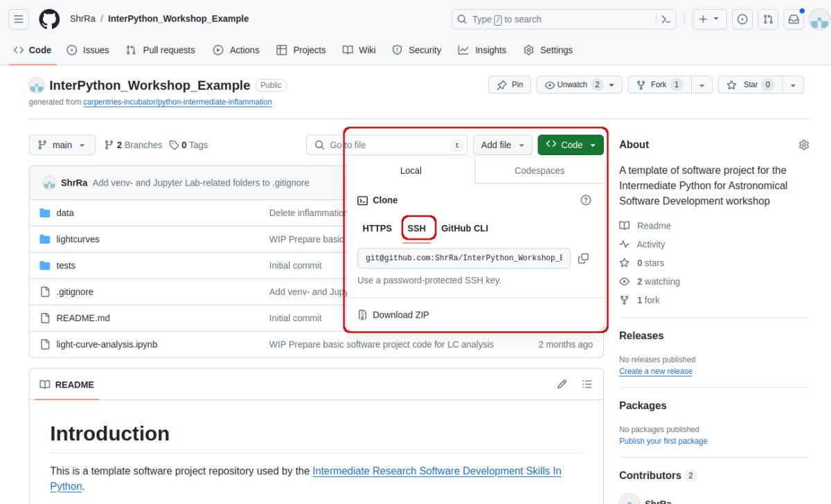Open the lightcurves folder

[78, 239]
